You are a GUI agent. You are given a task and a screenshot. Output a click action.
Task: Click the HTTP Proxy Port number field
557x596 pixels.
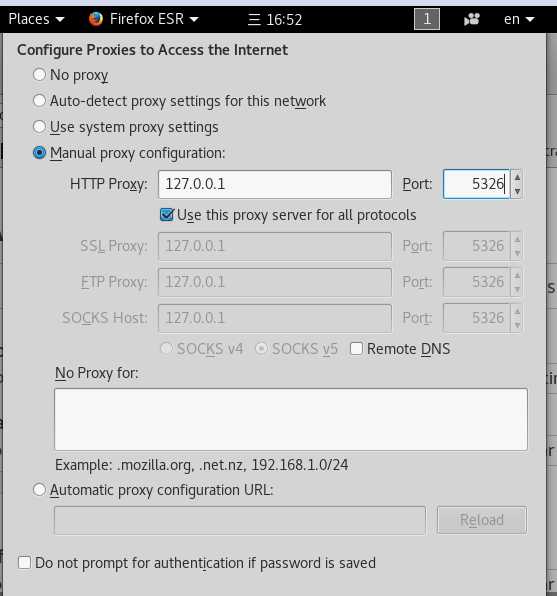coord(476,184)
